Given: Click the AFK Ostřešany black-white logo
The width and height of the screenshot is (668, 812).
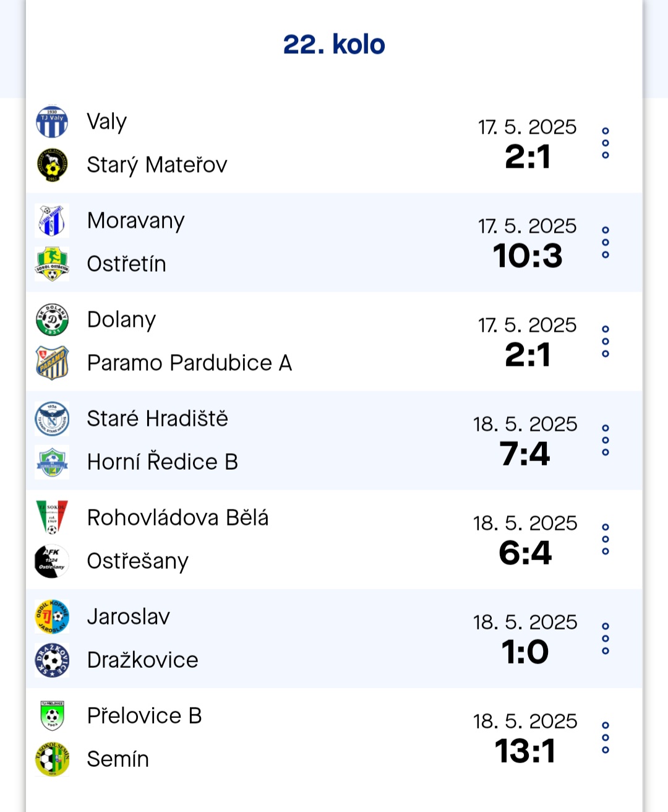Looking at the screenshot, I should pyautogui.click(x=52, y=561).
